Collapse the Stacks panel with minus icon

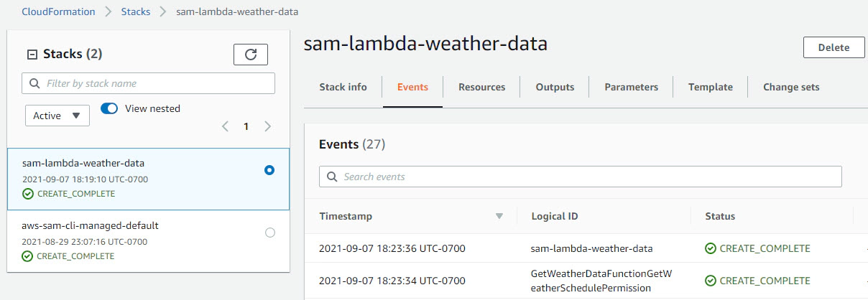pyautogui.click(x=32, y=55)
